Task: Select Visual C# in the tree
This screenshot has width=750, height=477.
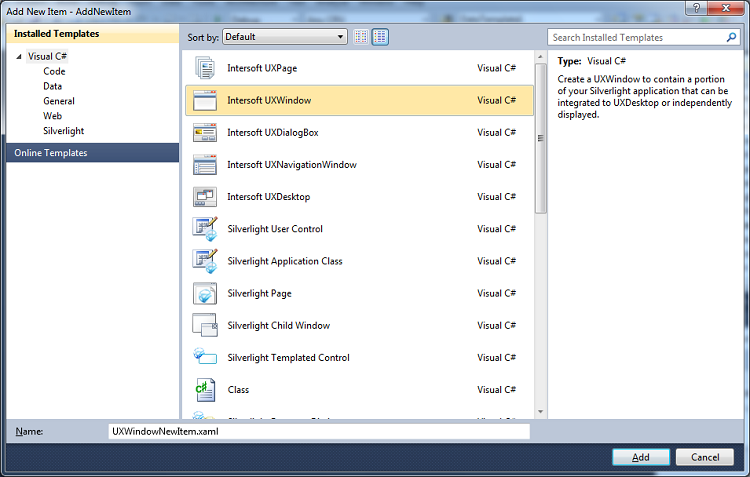Action: 47,56
